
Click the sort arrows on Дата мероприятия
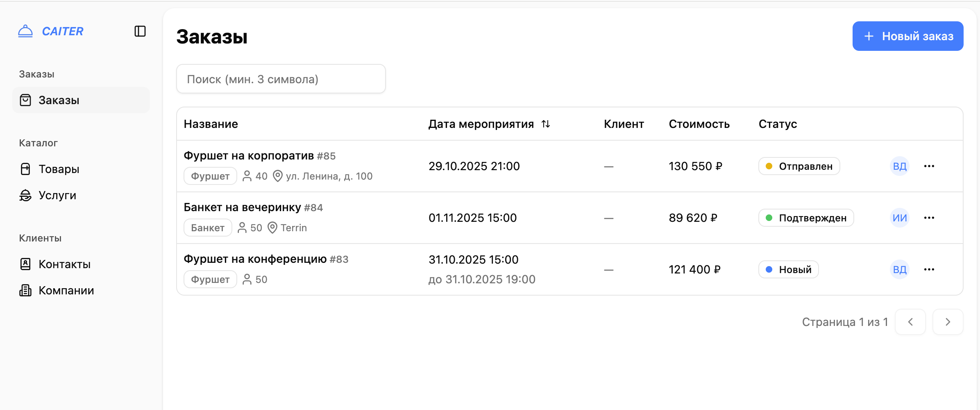[x=545, y=124]
